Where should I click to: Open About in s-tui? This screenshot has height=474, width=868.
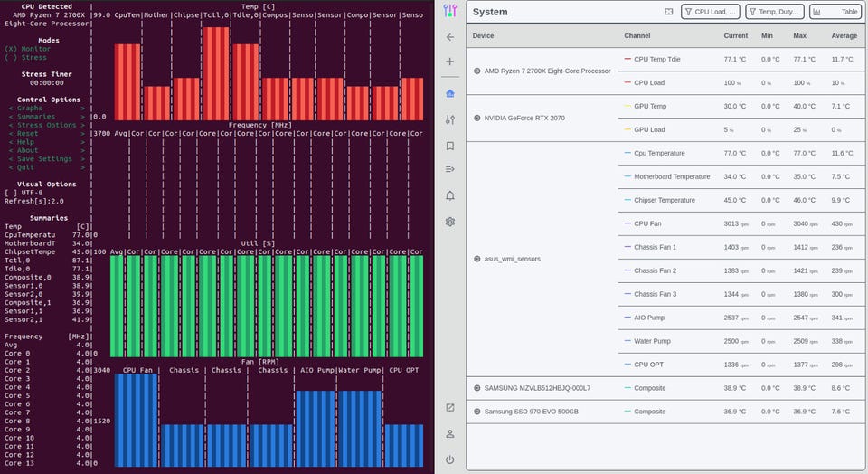tap(47, 151)
